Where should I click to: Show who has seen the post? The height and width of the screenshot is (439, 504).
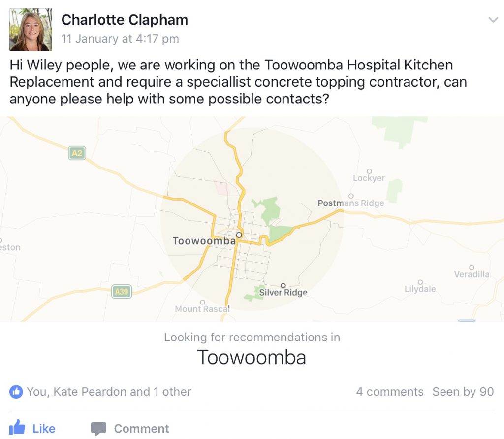click(463, 392)
